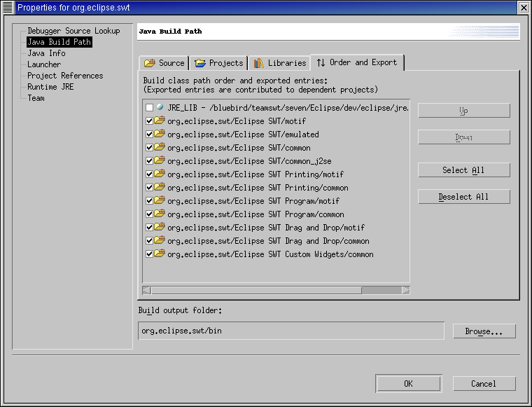Click folder icon for Drag and Drop/motif entry
The image size is (532, 407).
click(160, 226)
